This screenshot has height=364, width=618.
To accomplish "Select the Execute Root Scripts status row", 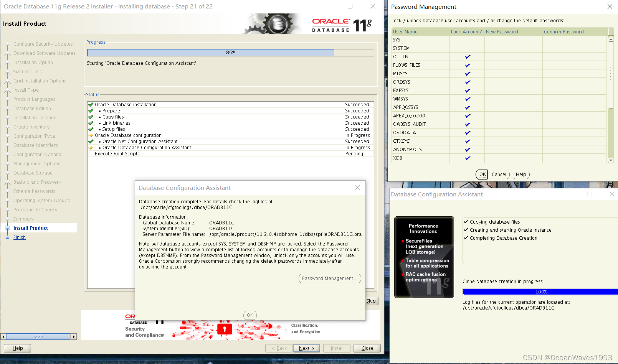I will [231, 154].
